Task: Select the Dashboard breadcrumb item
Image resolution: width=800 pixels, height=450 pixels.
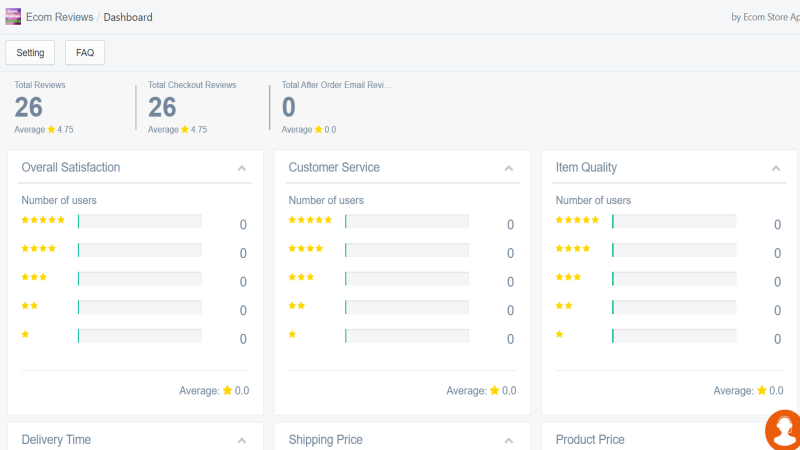Action: (x=128, y=17)
